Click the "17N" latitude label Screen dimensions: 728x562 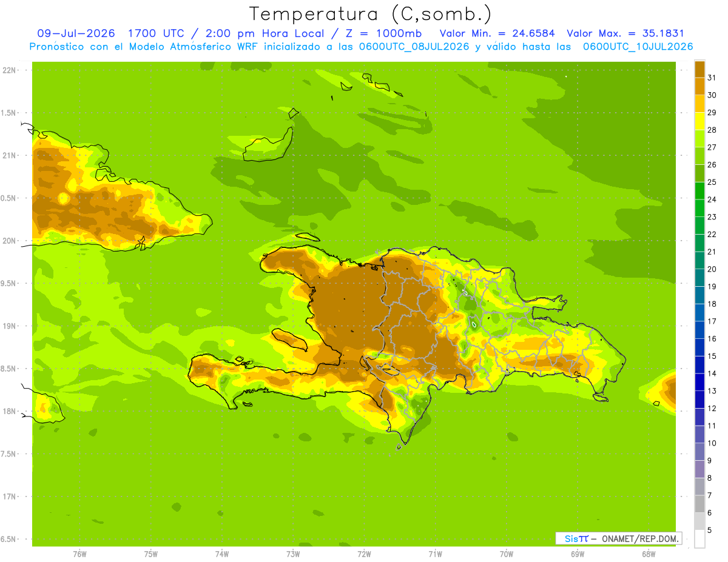point(8,497)
